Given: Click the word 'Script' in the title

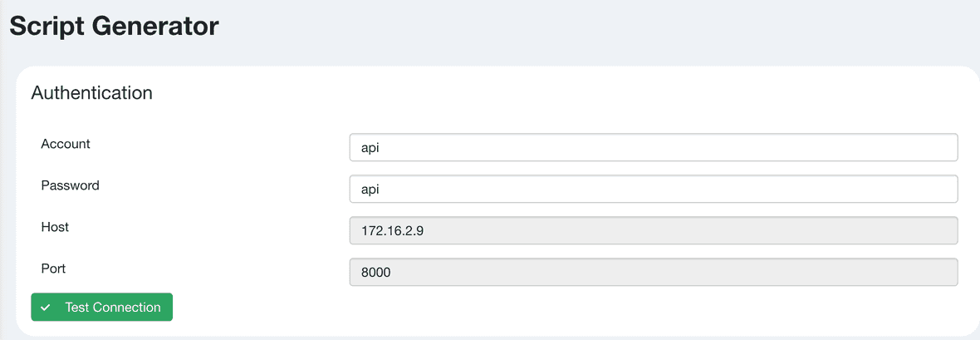Looking at the screenshot, I should [47, 26].
